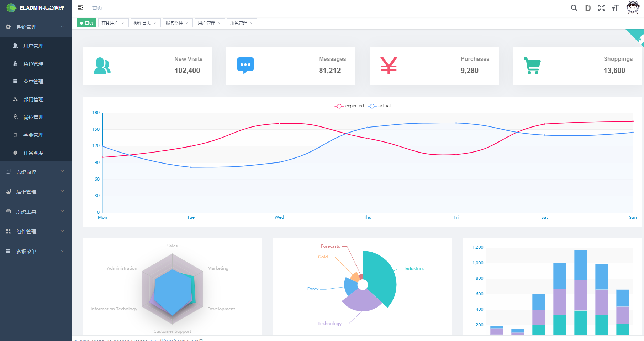This screenshot has height=341, width=644.
Task: Switch to the 操作日志 tab
Action: click(x=142, y=23)
